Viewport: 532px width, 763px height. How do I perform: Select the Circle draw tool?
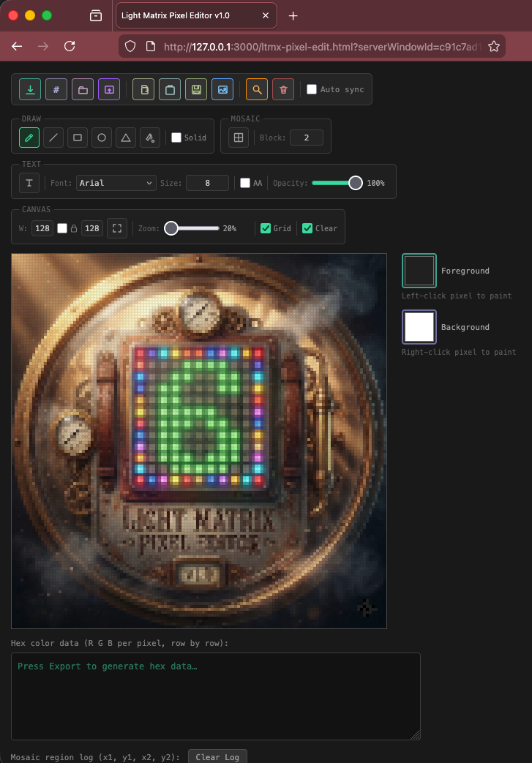102,138
